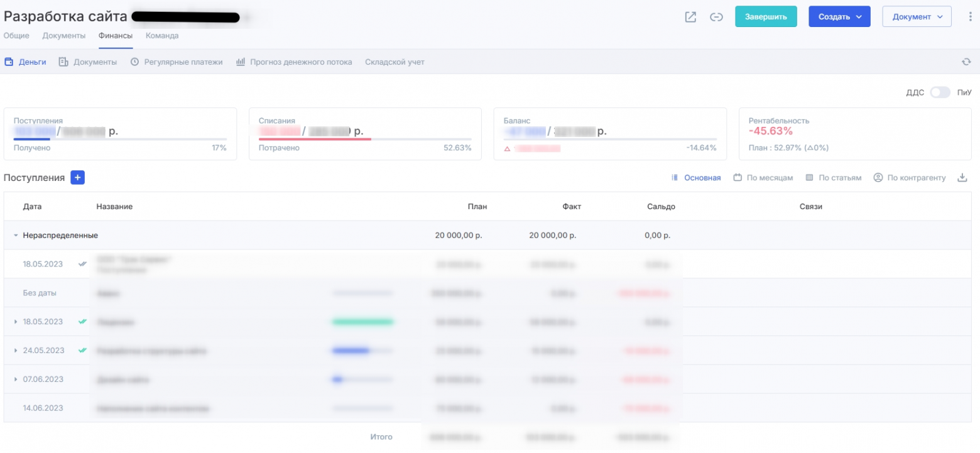Toggle the green check on the 18.05.2023 row
The height and width of the screenshot is (453, 980).
pyautogui.click(x=82, y=322)
